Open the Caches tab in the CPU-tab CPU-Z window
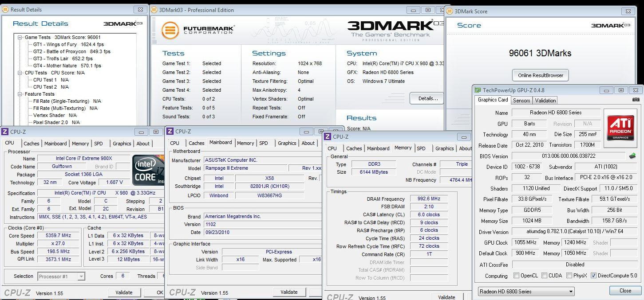This screenshot has height=300, width=644. click(32, 144)
